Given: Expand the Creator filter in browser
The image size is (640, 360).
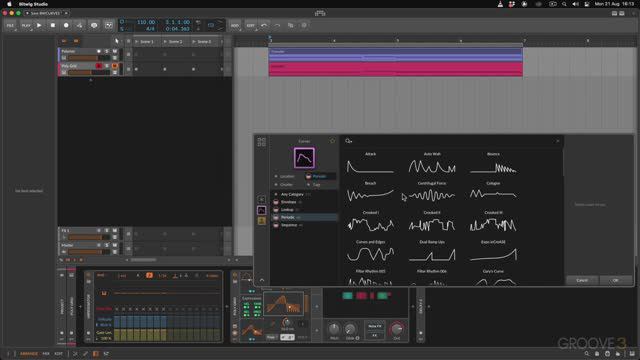Looking at the screenshot, I should point(286,184).
